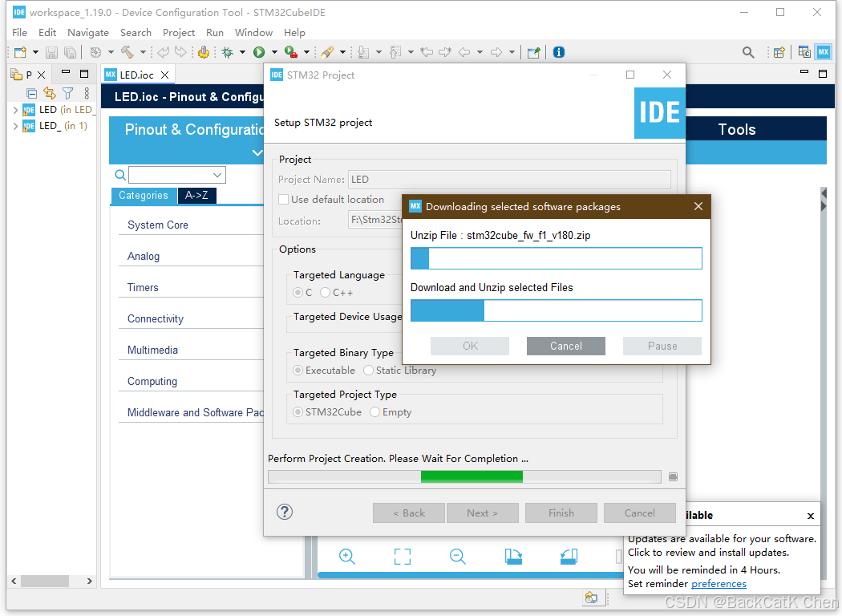Click the Unzip File progress bar

click(557, 258)
